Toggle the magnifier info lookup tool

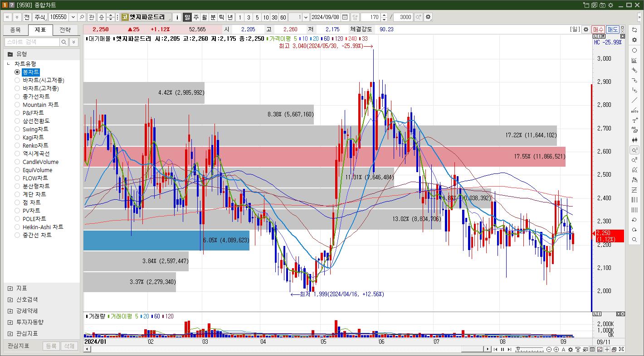tap(634, 150)
